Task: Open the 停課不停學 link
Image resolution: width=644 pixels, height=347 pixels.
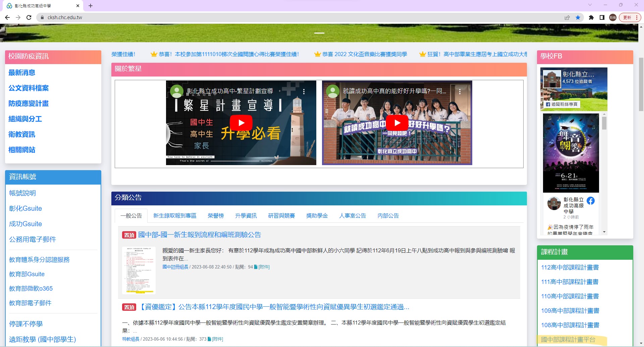Action: (x=26, y=324)
